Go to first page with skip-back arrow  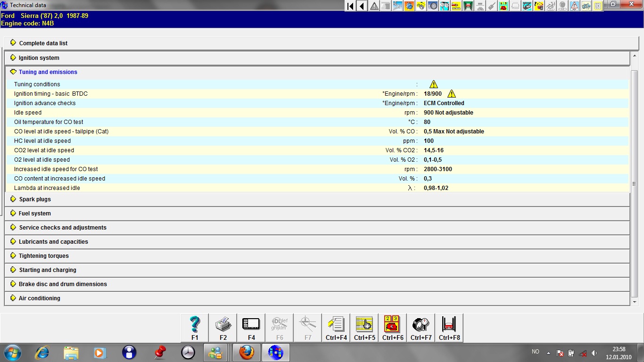(350, 6)
